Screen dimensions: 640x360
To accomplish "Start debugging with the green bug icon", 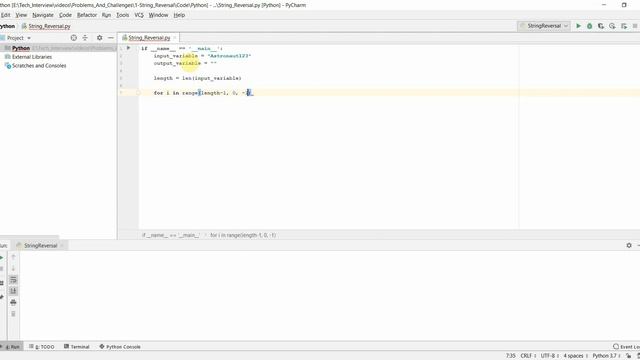I will [589, 26].
